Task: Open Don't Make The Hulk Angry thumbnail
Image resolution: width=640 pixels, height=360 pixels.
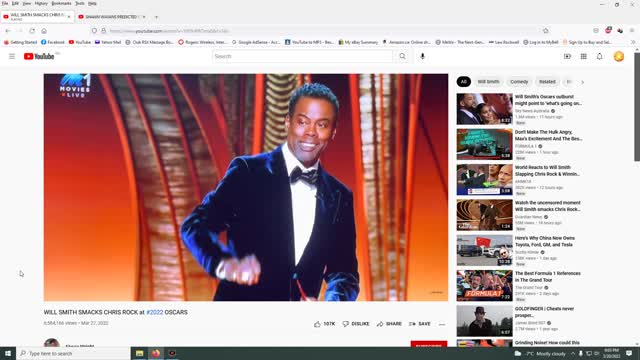Action: pyautogui.click(x=484, y=144)
